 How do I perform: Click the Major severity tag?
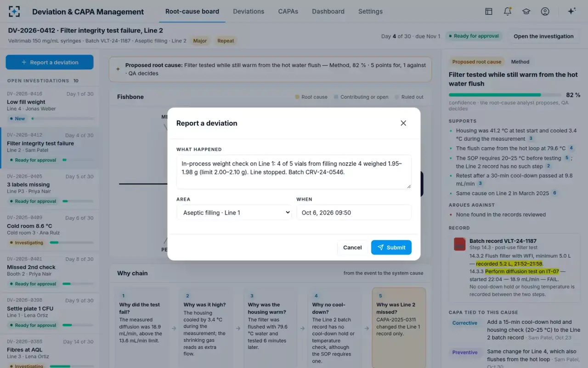pyautogui.click(x=200, y=41)
